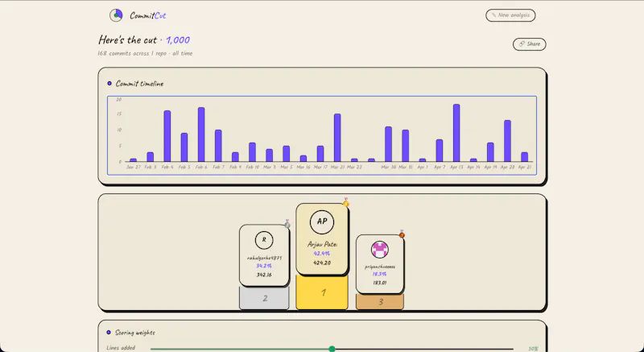Screen dimensions: 644x352
Task: Click the 'Mar 22' axis label
Action: [x=354, y=168]
